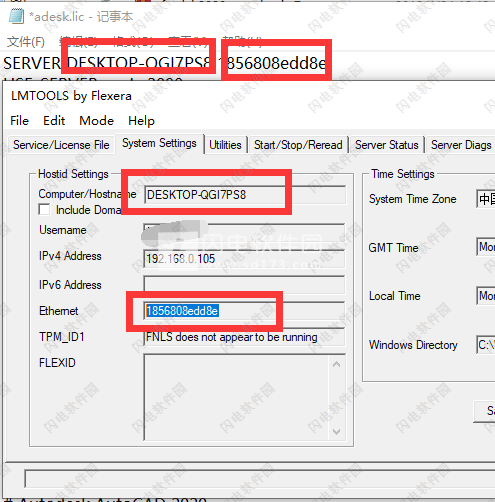Screen dimensions: 495x502
Task: Open the 文件(F) menu in Notepad
Action: [x=26, y=42]
